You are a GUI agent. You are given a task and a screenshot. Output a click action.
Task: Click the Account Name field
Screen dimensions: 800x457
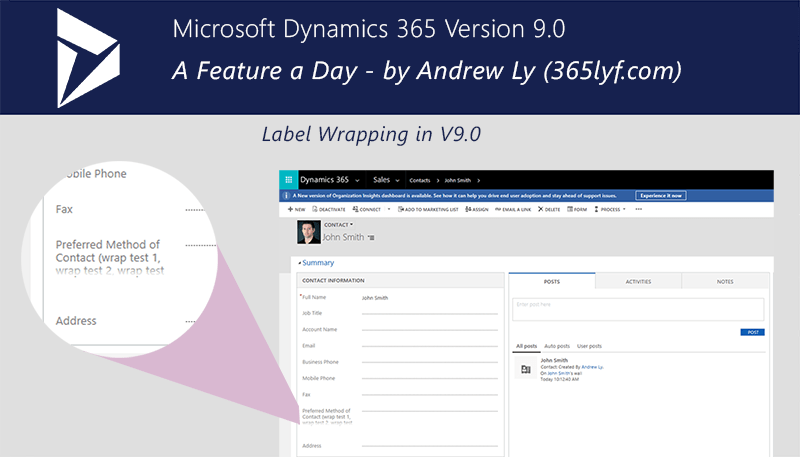(430, 329)
